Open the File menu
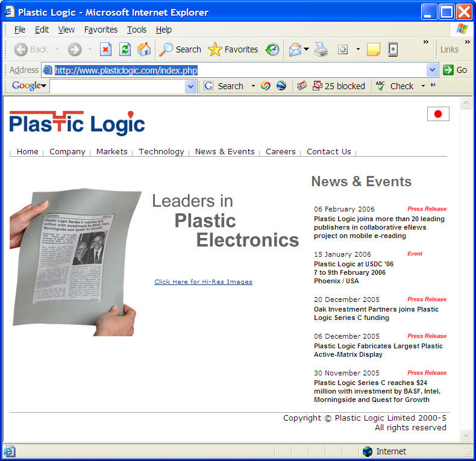 coord(20,30)
